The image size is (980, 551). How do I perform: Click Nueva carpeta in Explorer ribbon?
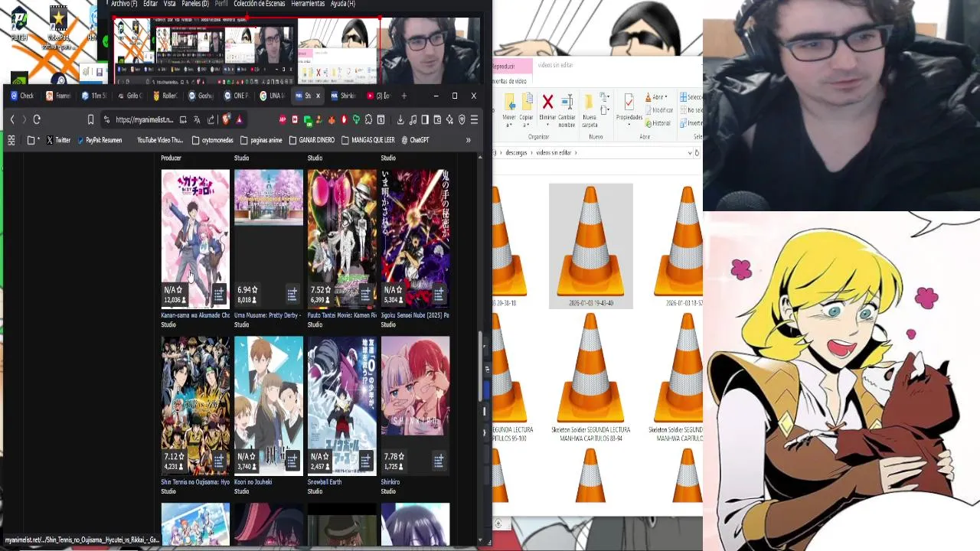[590, 111]
